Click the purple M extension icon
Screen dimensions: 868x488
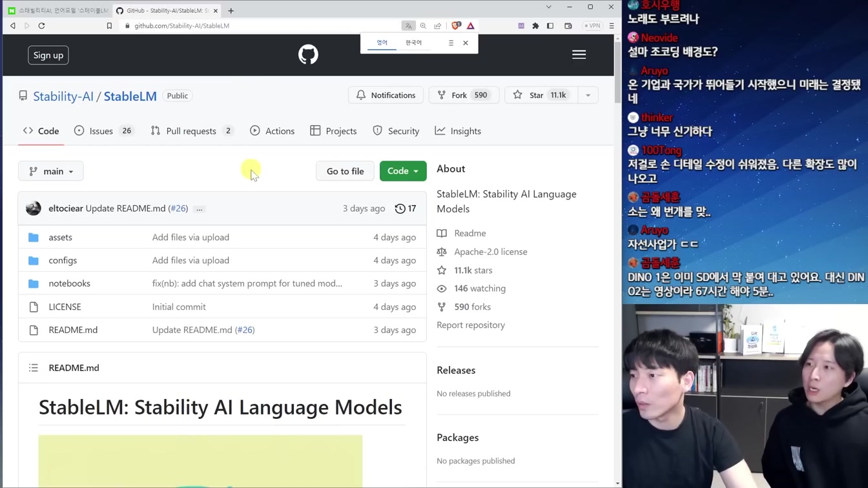(x=521, y=26)
